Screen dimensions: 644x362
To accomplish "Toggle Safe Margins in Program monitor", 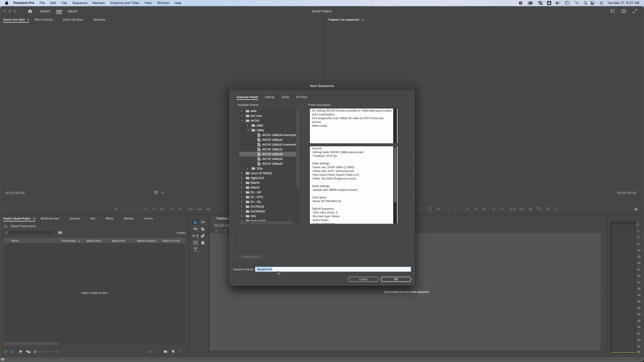I will point(429,209).
